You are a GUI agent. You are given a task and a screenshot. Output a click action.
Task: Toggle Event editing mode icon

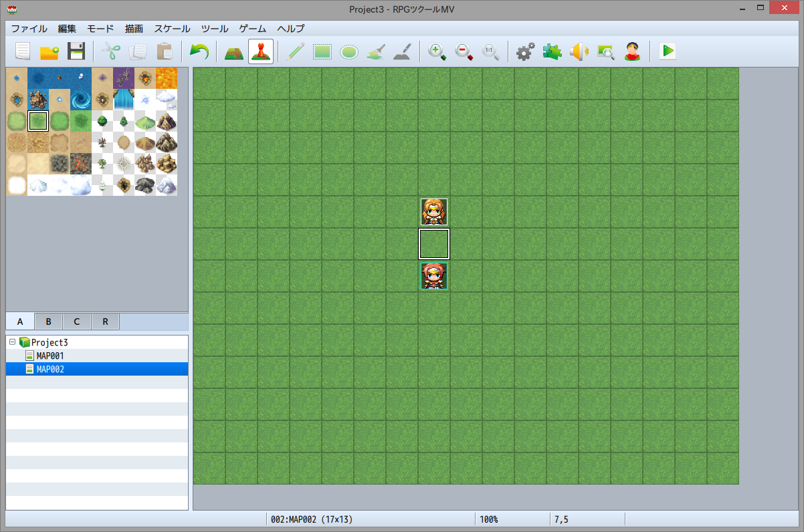260,51
